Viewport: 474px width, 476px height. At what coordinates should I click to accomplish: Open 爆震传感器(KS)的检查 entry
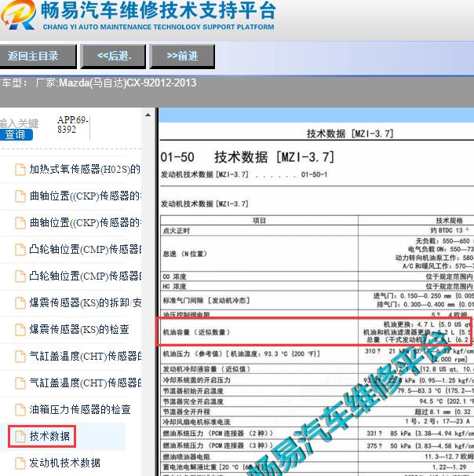coord(79,330)
